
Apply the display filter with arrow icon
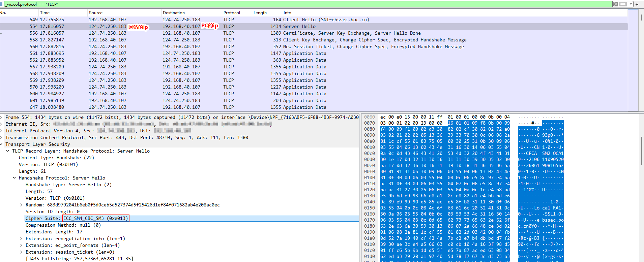[x=623, y=4]
